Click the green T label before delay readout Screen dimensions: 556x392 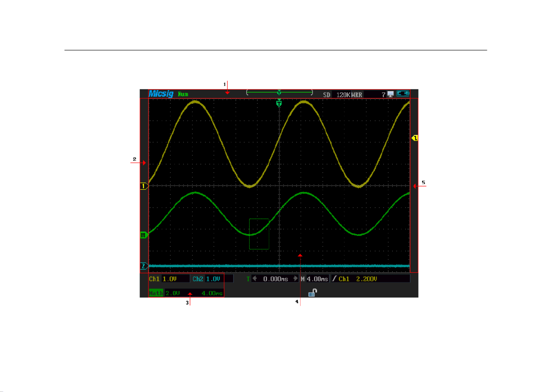pyautogui.click(x=248, y=279)
